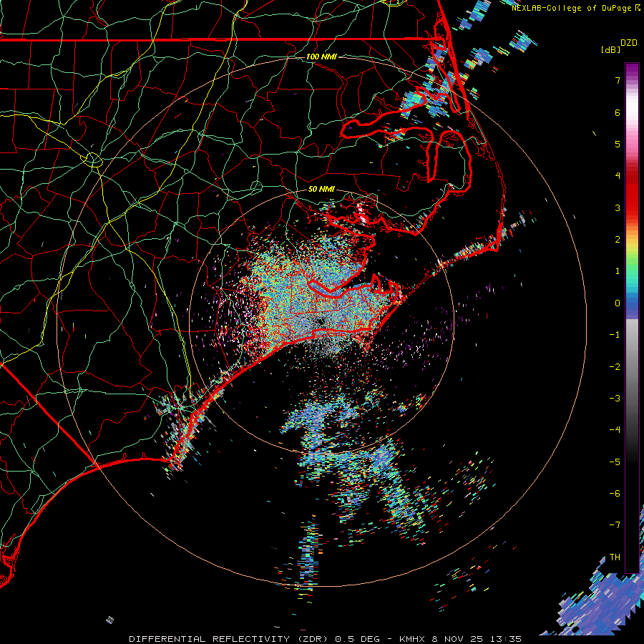Click the TH threshold label
The width and height of the screenshot is (644, 644).
[x=615, y=557]
